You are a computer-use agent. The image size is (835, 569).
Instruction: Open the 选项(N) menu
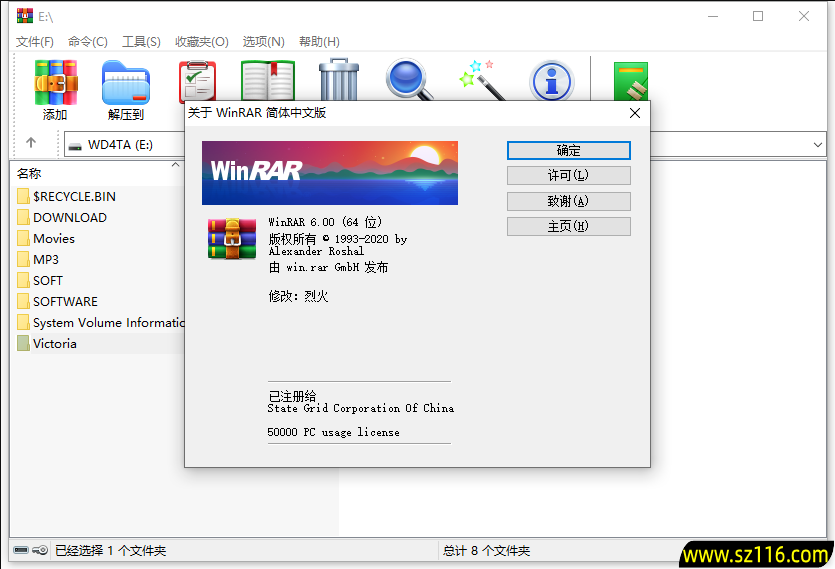tap(264, 42)
